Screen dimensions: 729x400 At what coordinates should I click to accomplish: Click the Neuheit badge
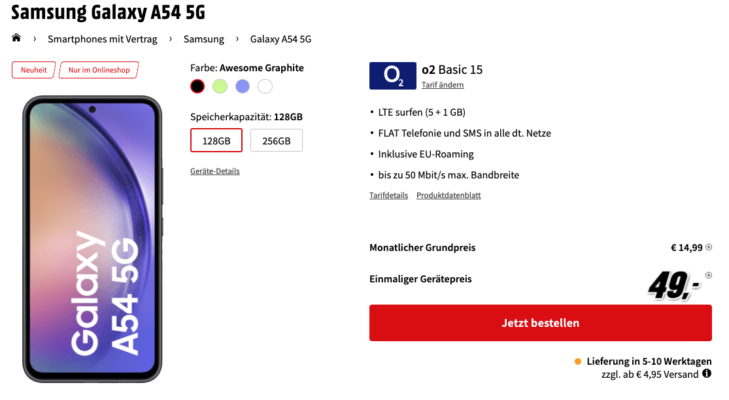(x=33, y=70)
